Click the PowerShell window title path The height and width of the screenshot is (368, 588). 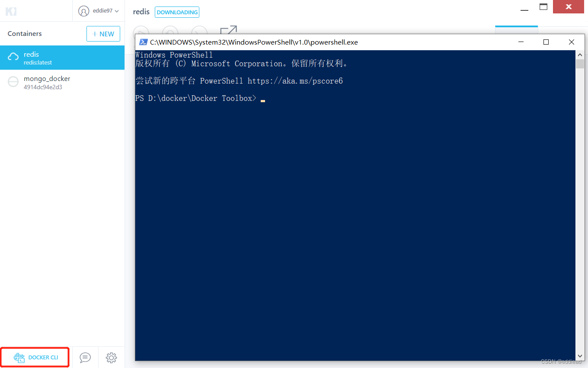click(254, 42)
